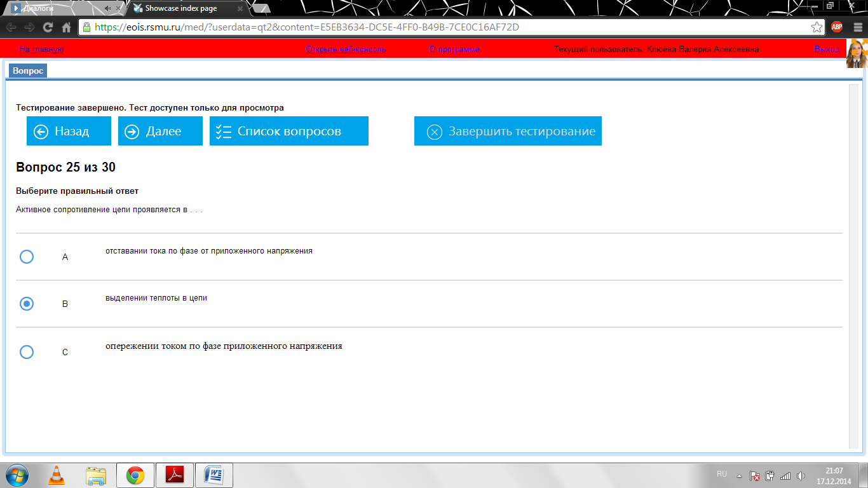The height and width of the screenshot is (488, 868).
Task: Open a new browser tab
Action: pyautogui.click(x=261, y=8)
